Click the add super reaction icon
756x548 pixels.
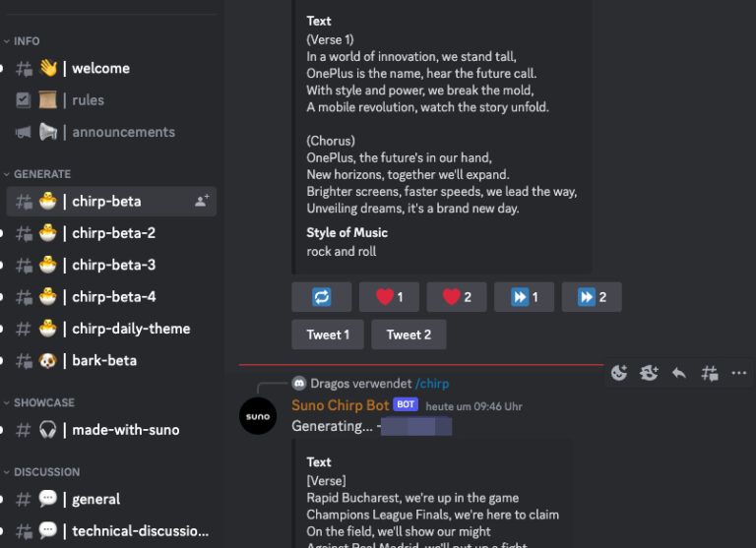[x=649, y=373]
